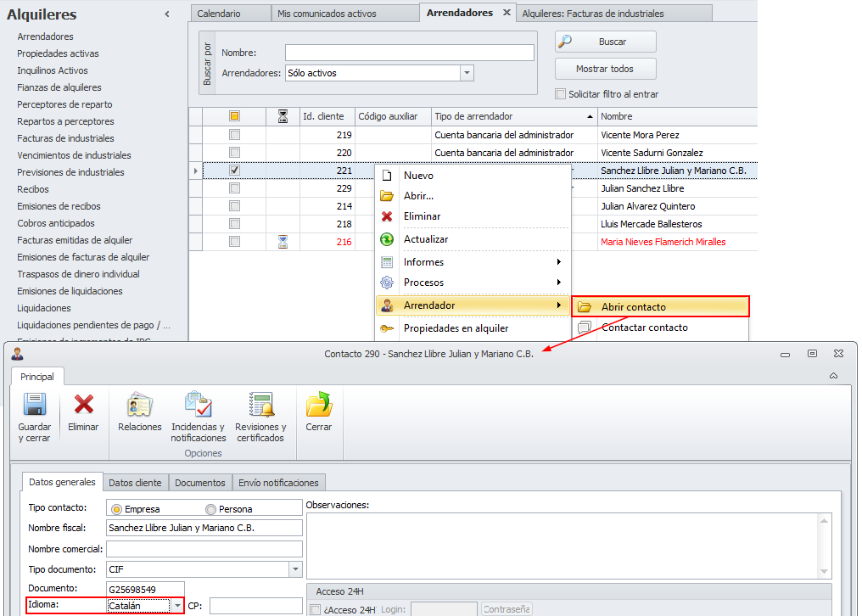Check the row checkbox for client 219
This screenshot has width=862, height=616.
235,135
